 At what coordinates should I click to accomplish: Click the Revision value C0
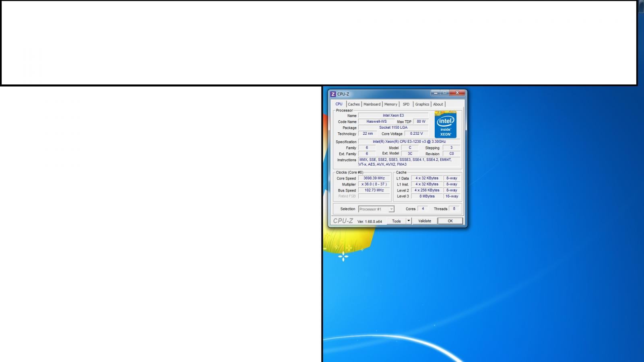(451, 154)
